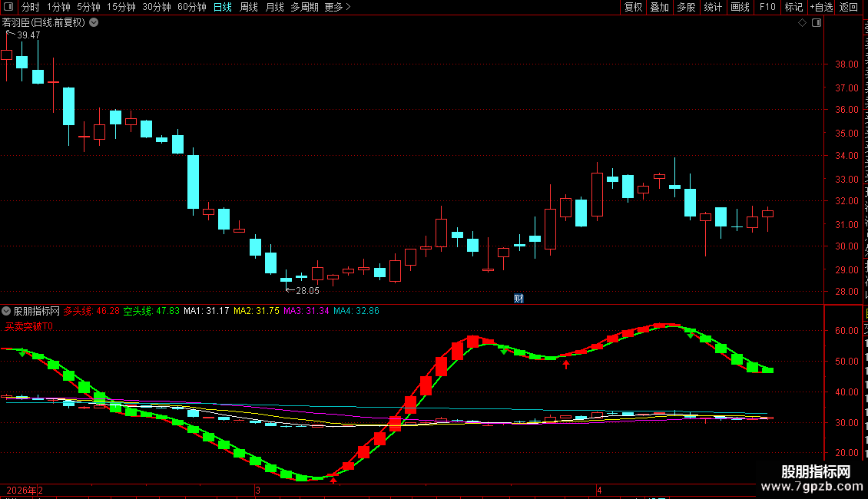Toggle the right side panel icon
Screen dimensions: 868x499
click(817, 23)
